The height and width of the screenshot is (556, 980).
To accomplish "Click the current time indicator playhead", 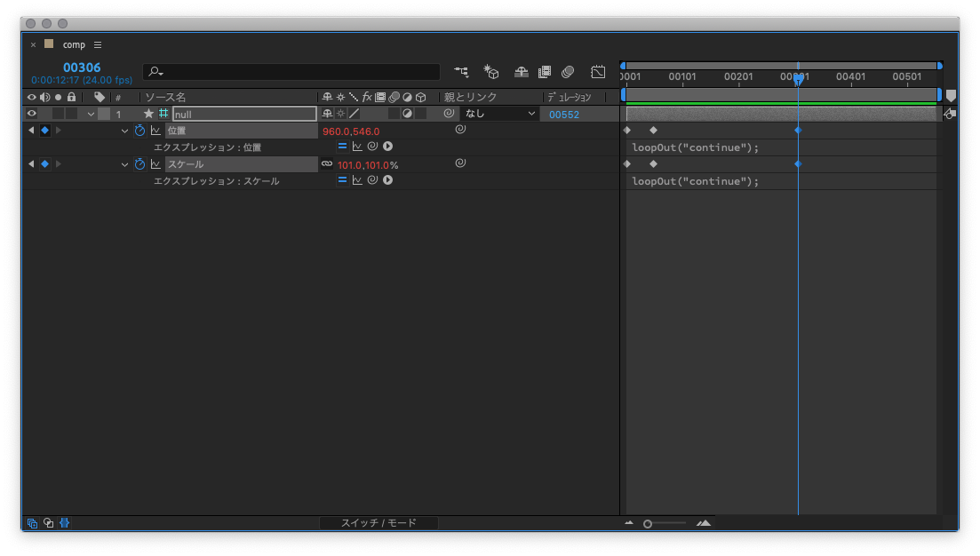I will click(798, 78).
